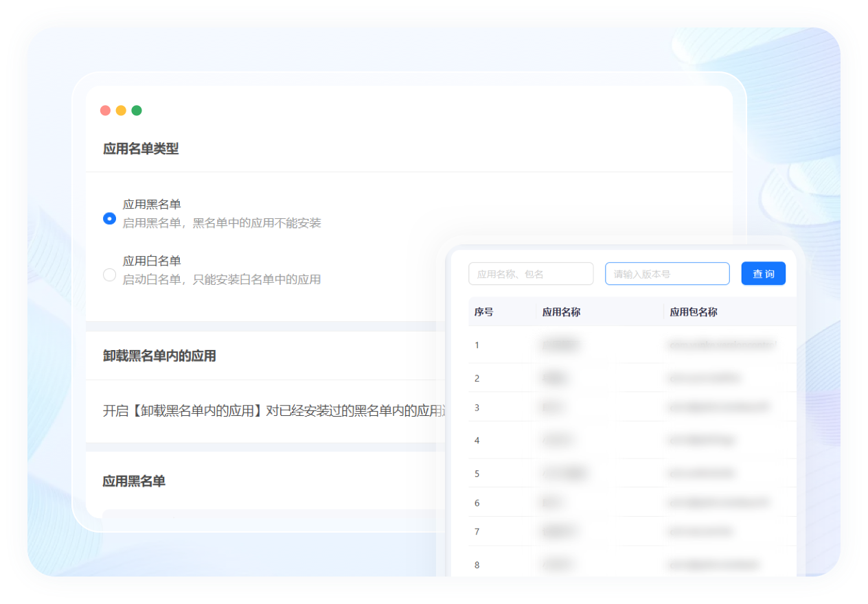Viewport: 868px width, 604px height.
Task: Click the 应用包名称 column header
Action: [694, 312]
